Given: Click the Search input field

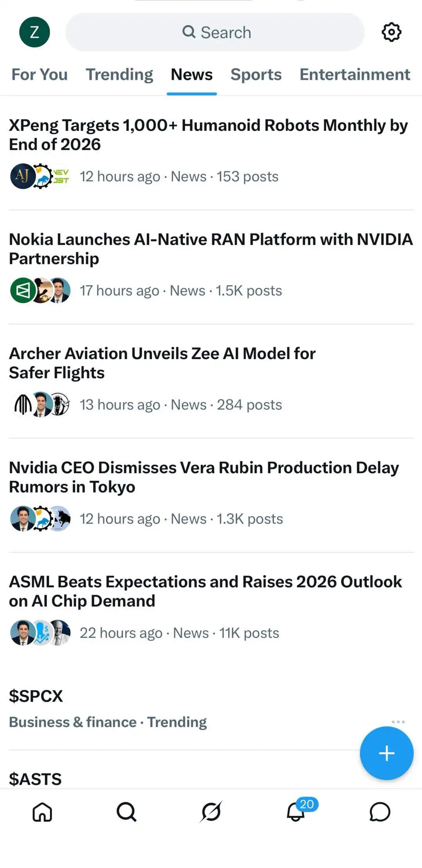Looking at the screenshot, I should pos(215,32).
